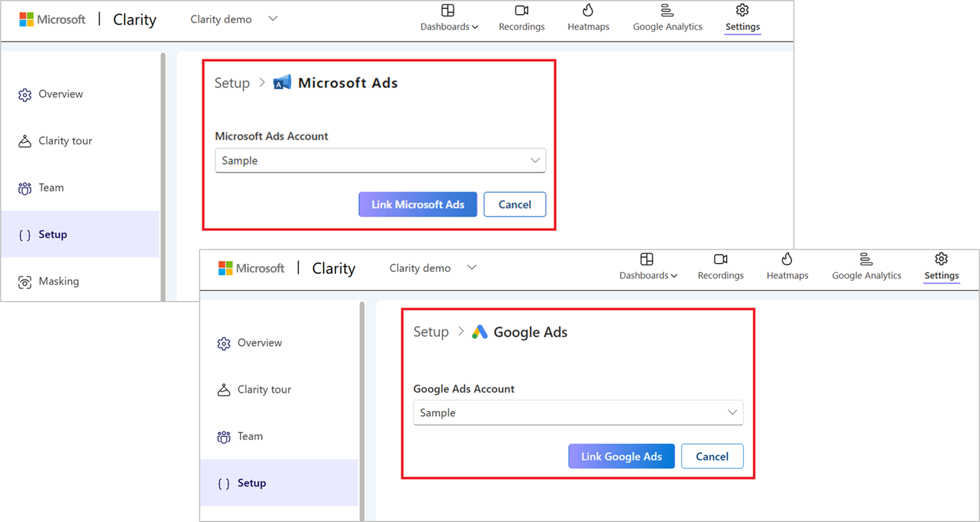Image resolution: width=980 pixels, height=522 pixels.
Task: Select the Settings tab label in the Google Ads window
Action: pyautogui.click(x=941, y=276)
